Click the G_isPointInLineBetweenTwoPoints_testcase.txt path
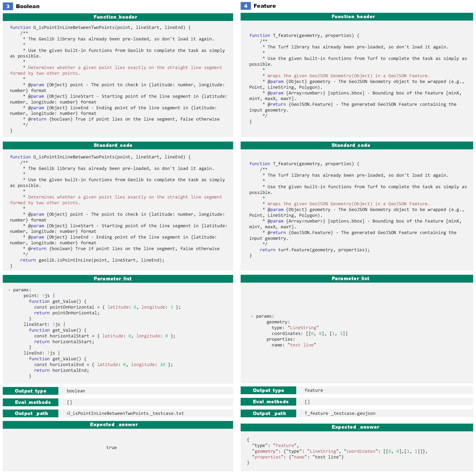The image size is (476, 474). click(125, 413)
